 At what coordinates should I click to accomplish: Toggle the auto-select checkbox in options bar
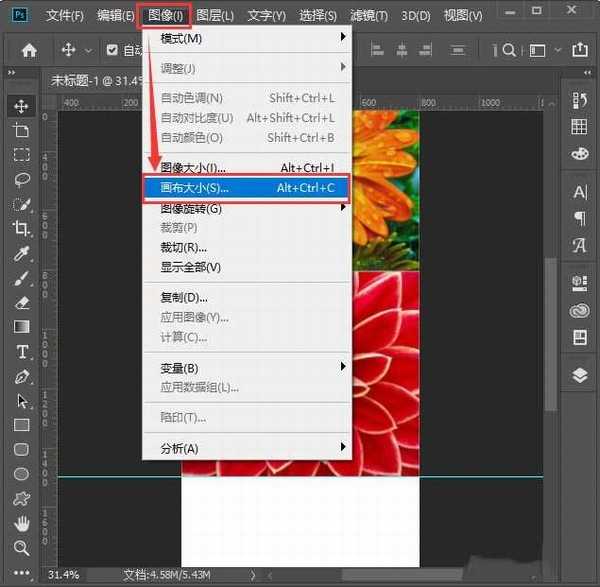112,50
